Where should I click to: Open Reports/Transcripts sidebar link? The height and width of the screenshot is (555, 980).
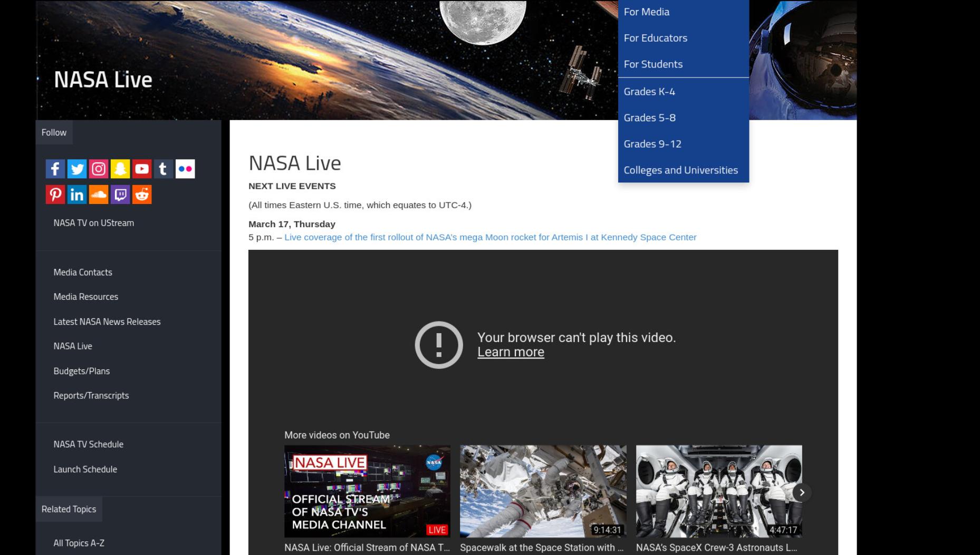pos(91,395)
